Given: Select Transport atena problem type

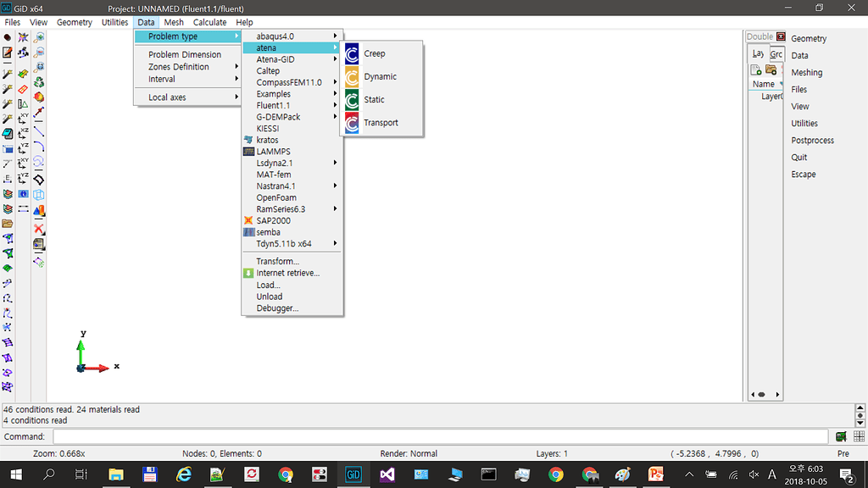Looking at the screenshot, I should click(381, 122).
